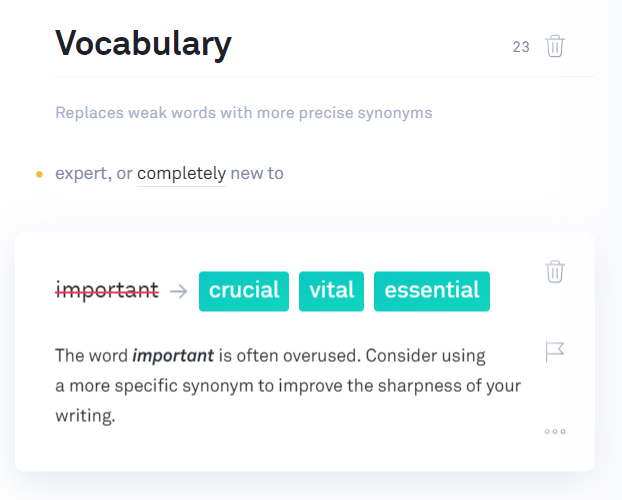Choose the vital synonym
This screenshot has height=500, width=622.
tap(331, 291)
